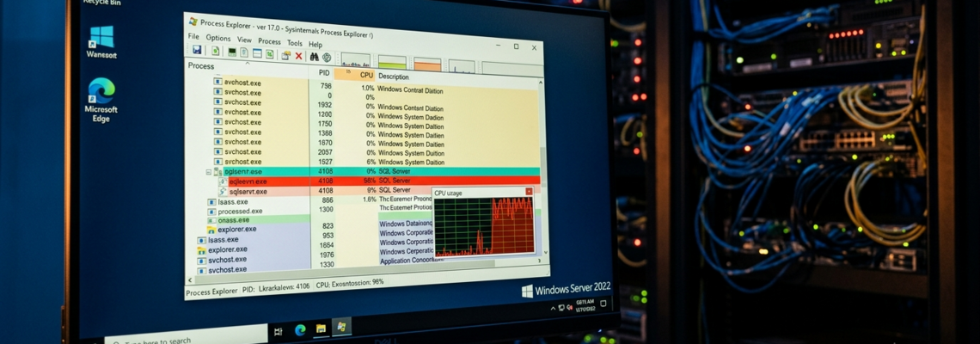
Task: Click the vertical scrollbar down arrow
Action: 545,252
